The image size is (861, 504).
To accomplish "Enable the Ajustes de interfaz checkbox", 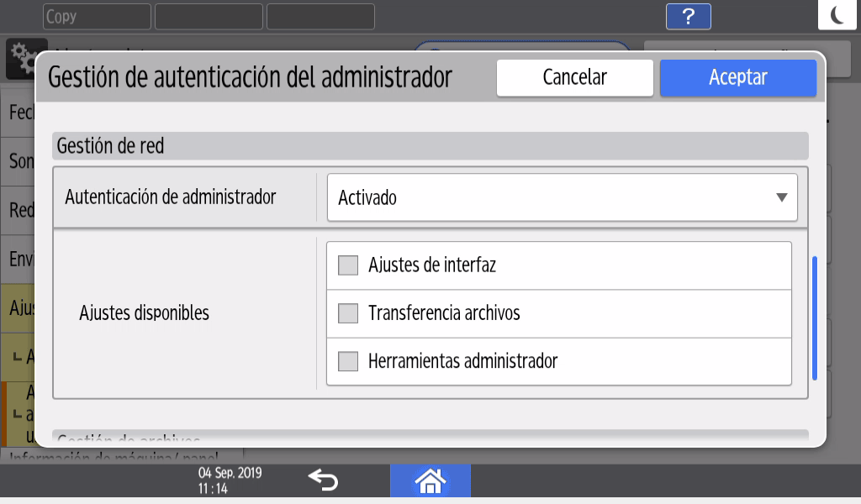I will [348, 265].
